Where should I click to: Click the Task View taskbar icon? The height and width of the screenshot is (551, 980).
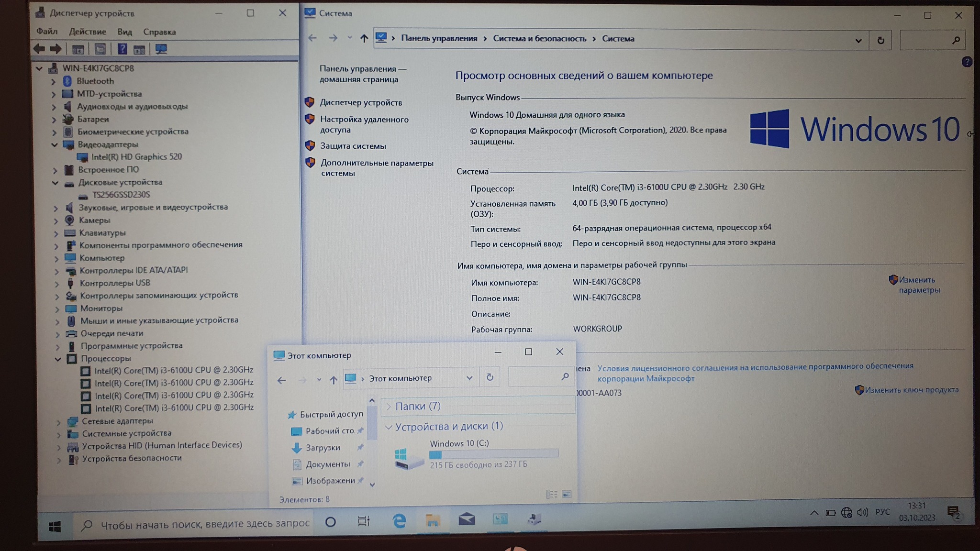(x=364, y=521)
